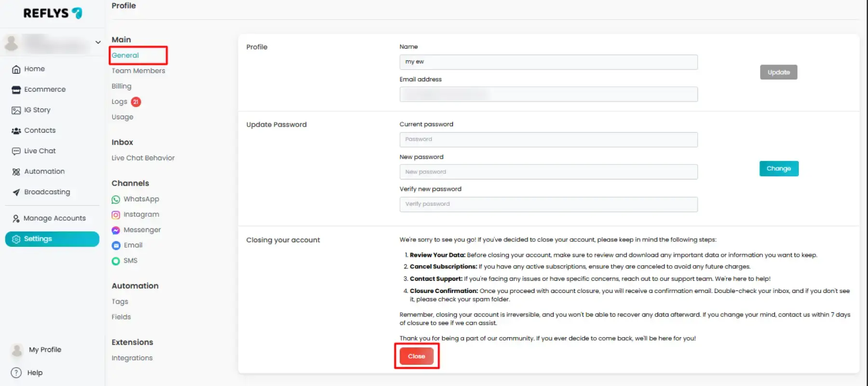Go to Billing settings section
The height and width of the screenshot is (386, 868).
pos(122,86)
